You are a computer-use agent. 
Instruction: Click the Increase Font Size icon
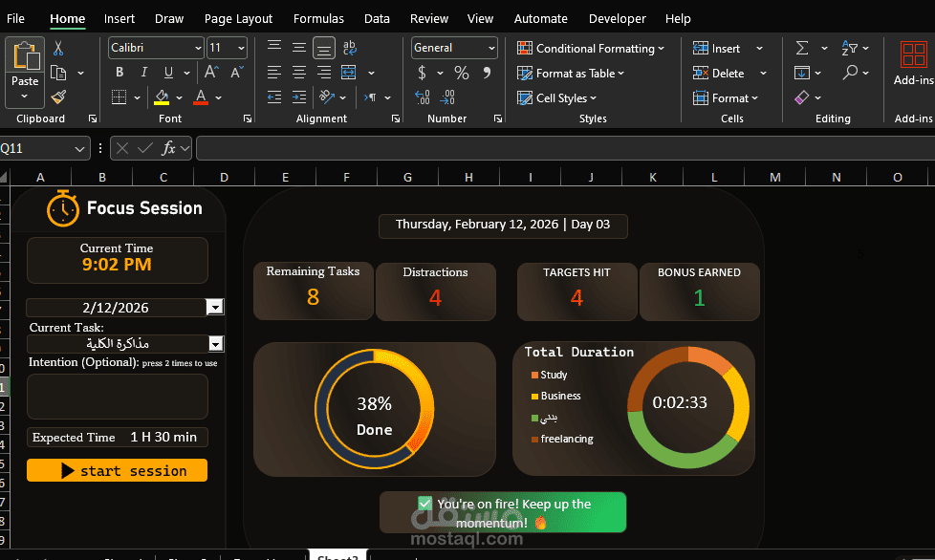(x=211, y=73)
